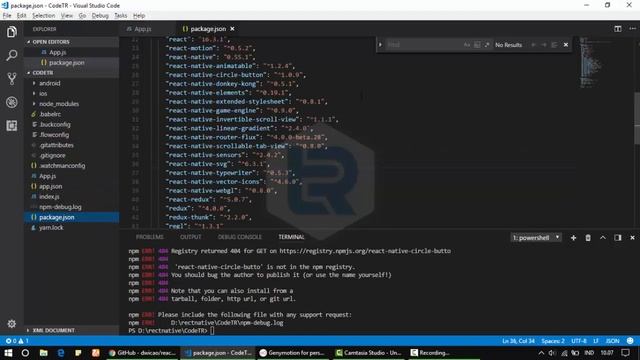Open the Debug view in activity bar

tap(11, 102)
